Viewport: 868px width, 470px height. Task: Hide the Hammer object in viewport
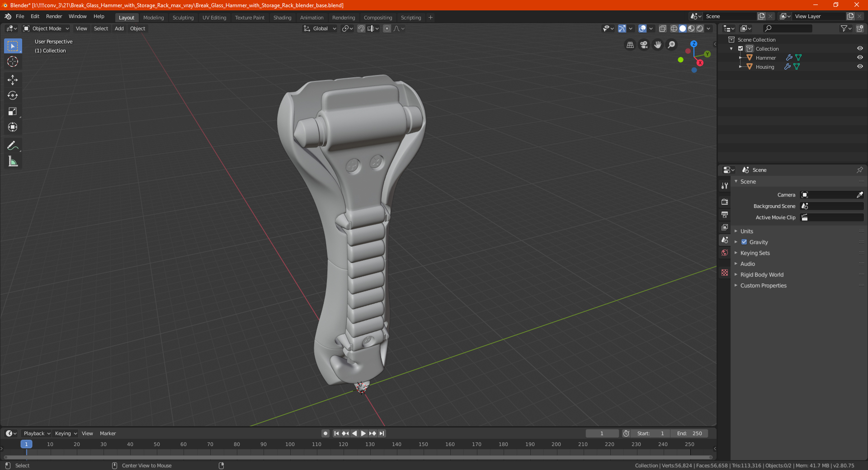860,57
